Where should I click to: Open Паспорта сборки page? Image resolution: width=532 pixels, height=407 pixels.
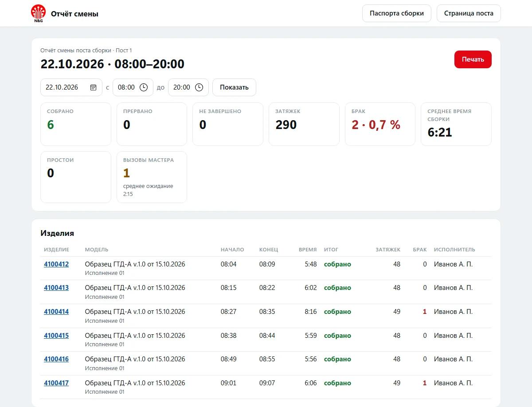(x=397, y=13)
